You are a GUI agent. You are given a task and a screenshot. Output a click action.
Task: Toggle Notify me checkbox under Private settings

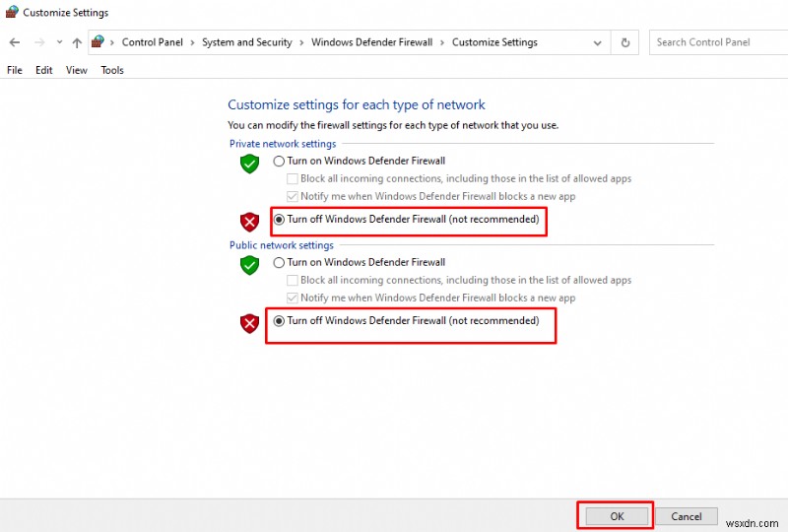click(292, 197)
